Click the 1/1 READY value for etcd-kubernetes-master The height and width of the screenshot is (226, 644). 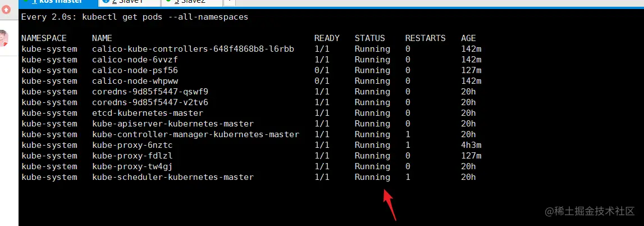[322, 113]
